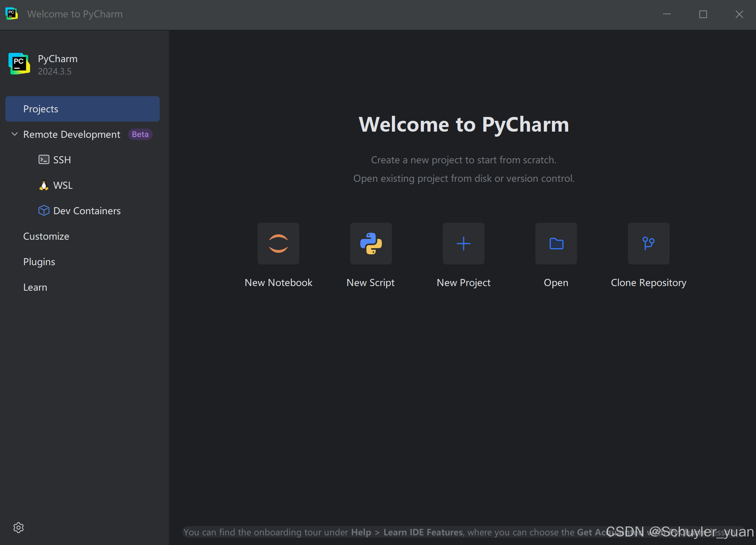Viewport: 756px width, 545px height.
Task: Click the New Notebook Jupyter icon
Action: coord(278,244)
